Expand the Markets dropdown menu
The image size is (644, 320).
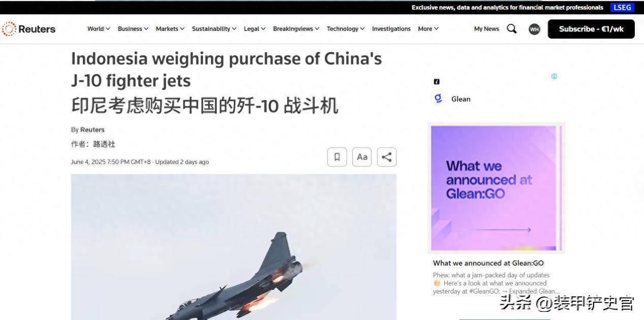click(x=170, y=29)
